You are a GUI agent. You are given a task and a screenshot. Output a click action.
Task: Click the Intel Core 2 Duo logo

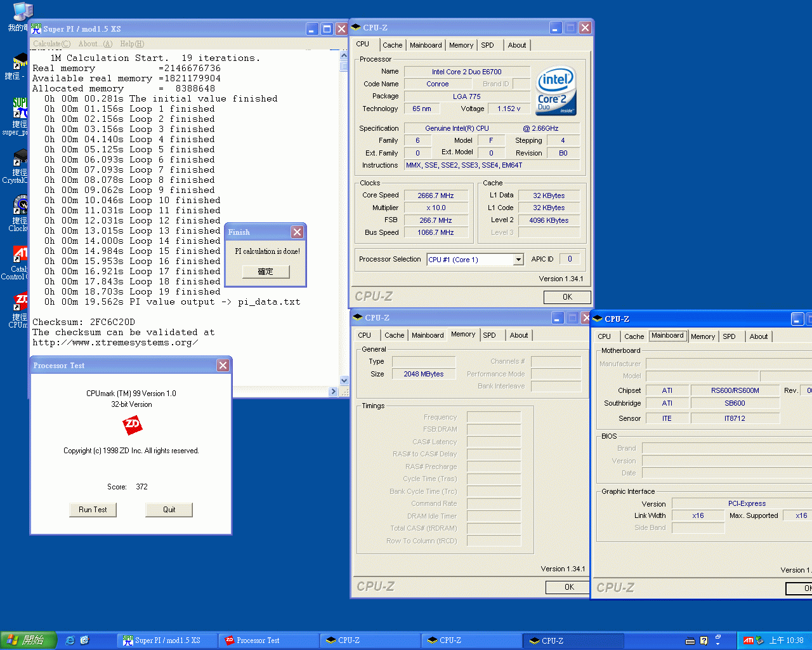(556, 90)
